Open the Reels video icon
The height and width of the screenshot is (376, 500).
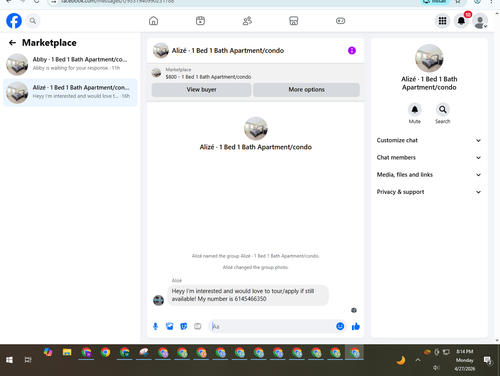pos(200,21)
